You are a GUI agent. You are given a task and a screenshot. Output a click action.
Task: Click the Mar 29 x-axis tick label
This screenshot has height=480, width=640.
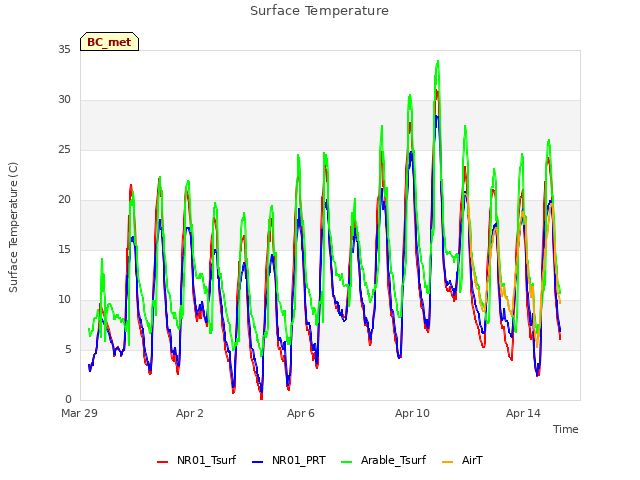point(80,413)
